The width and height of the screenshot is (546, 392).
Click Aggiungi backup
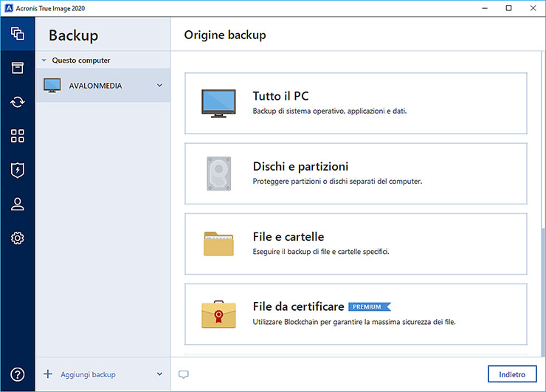(87, 374)
